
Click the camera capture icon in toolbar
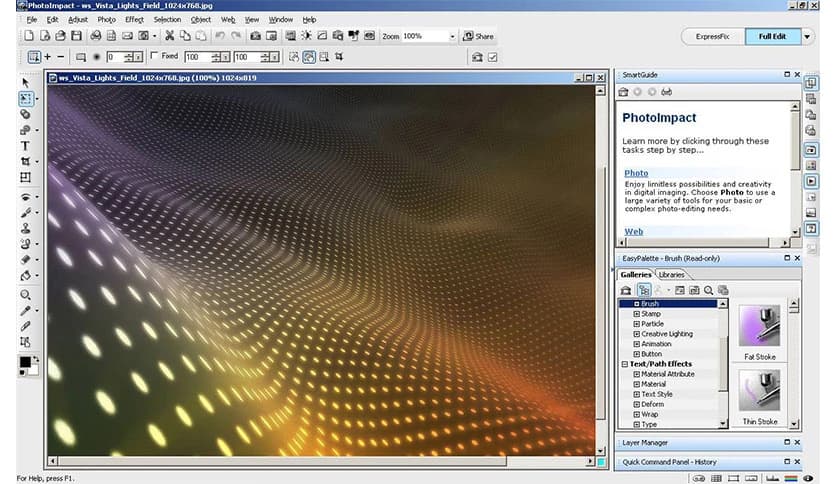[255, 36]
